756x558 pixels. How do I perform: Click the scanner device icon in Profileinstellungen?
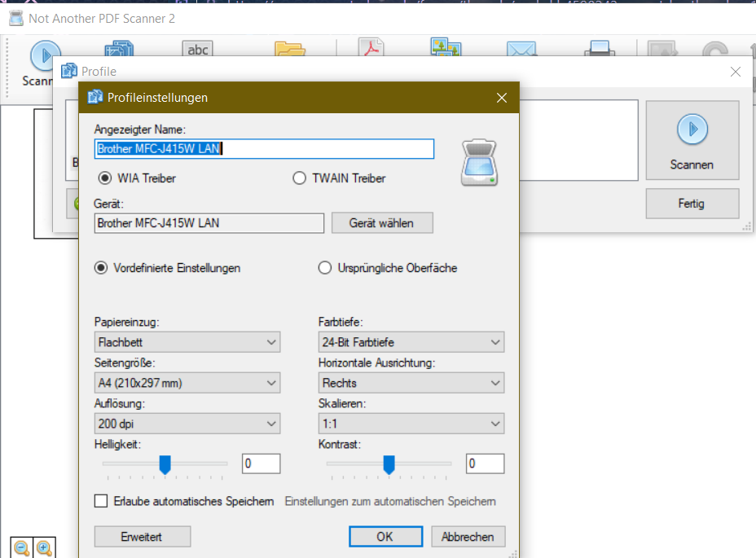pyautogui.click(x=479, y=163)
